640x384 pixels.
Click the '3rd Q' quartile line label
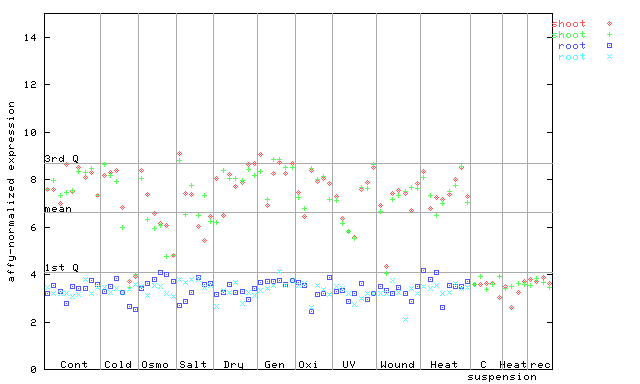62,158
